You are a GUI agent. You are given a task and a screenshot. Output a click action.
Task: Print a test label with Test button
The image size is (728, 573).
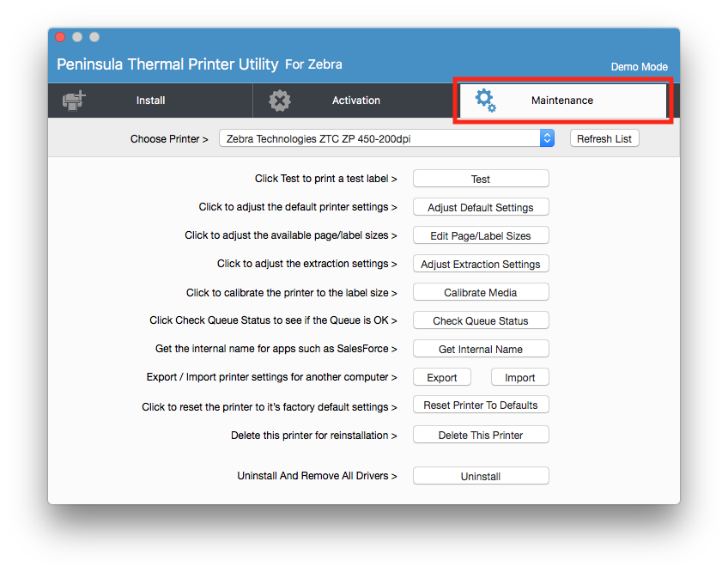[x=481, y=179]
